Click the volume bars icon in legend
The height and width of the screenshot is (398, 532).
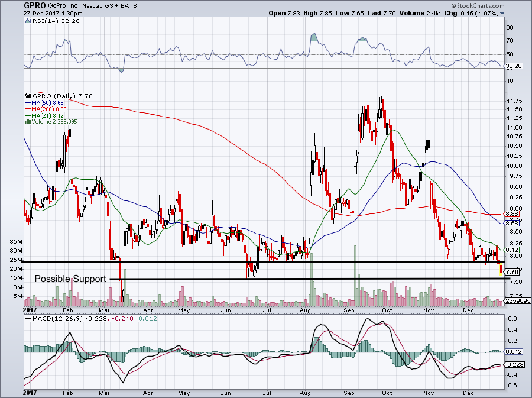pyautogui.click(x=28, y=121)
